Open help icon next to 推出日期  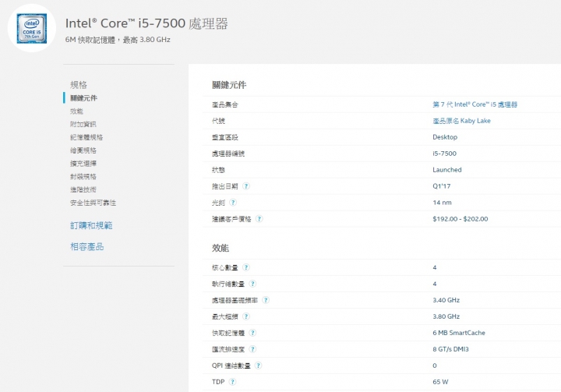(x=246, y=186)
